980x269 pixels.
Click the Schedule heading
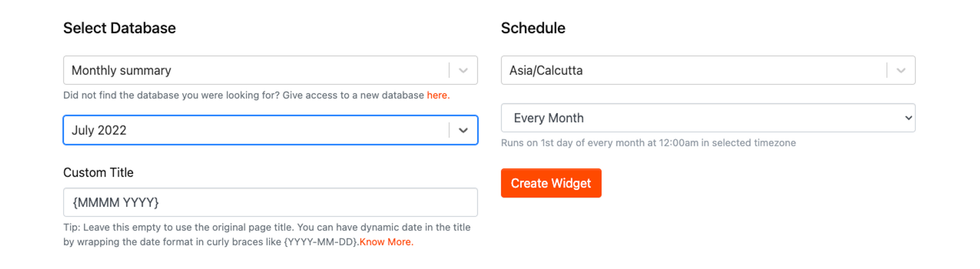tap(533, 28)
